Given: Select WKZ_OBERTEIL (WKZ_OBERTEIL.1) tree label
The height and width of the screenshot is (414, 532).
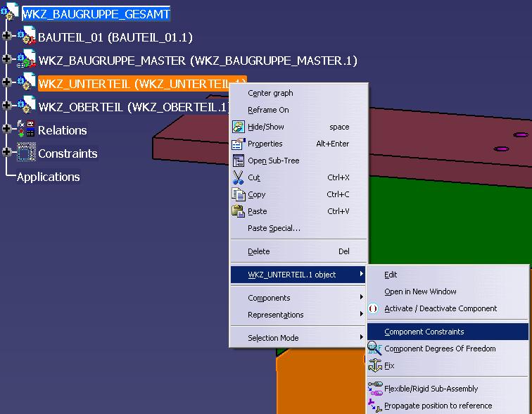Looking at the screenshot, I should click(134, 107).
